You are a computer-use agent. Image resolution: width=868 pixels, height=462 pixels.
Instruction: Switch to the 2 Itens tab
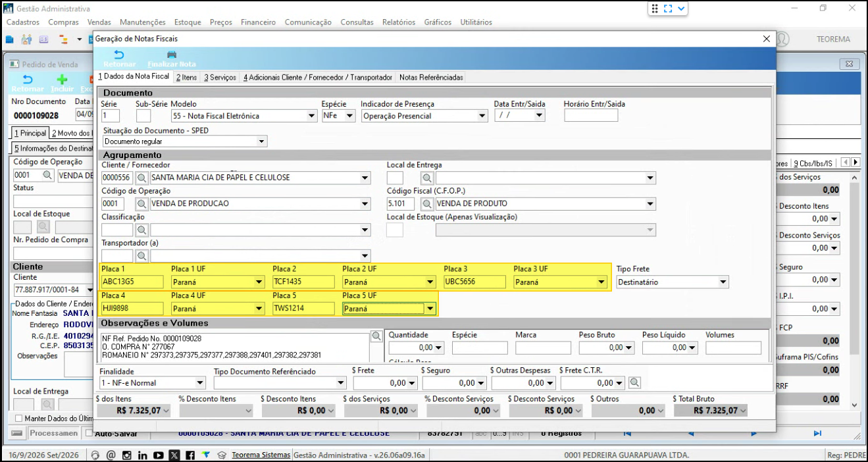click(x=186, y=77)
